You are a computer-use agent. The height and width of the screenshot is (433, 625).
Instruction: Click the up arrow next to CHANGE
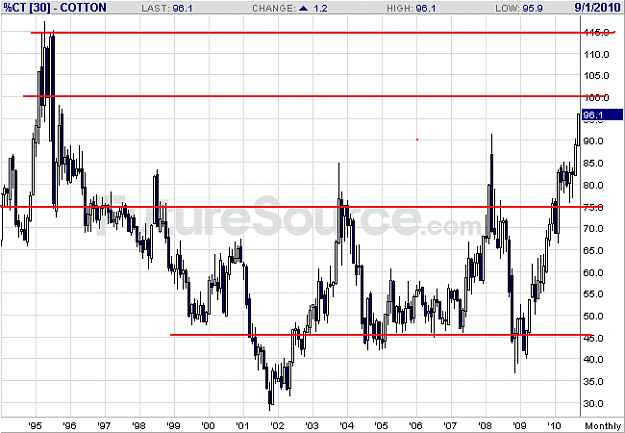tap(304, 8)
